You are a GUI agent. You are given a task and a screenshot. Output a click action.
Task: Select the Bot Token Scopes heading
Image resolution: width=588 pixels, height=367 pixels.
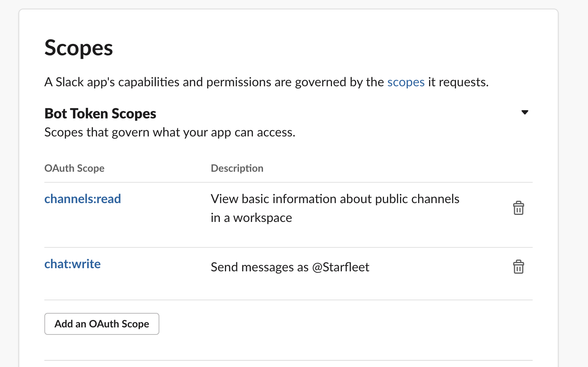pyautogui.click(x=100, y=113)
